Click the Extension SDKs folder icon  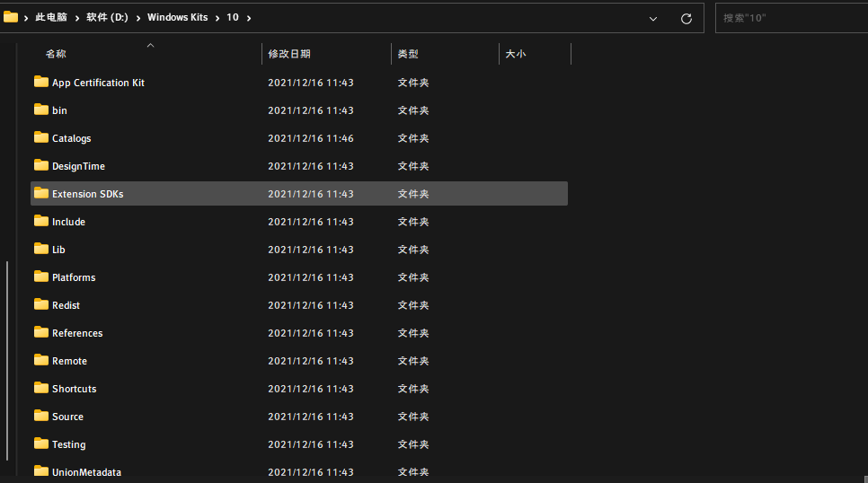[41, 193]
